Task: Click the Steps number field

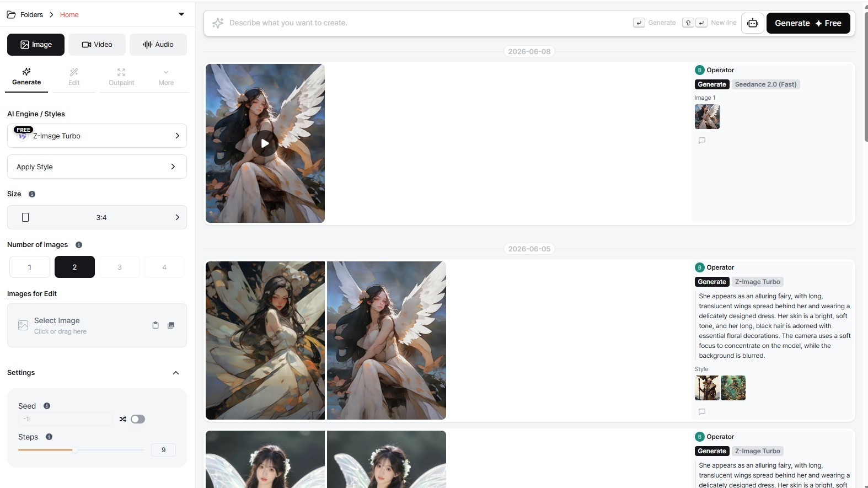Action: tap(163, 450)
